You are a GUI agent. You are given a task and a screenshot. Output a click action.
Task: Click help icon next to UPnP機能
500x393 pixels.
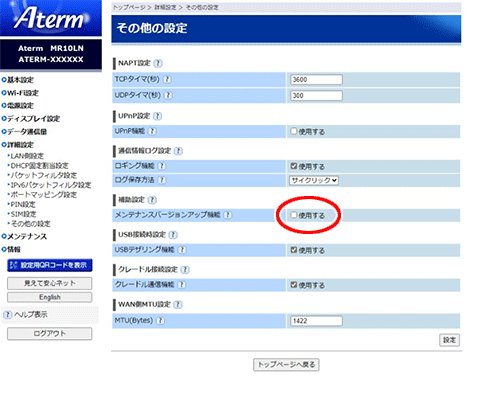[x=152, y=131]
